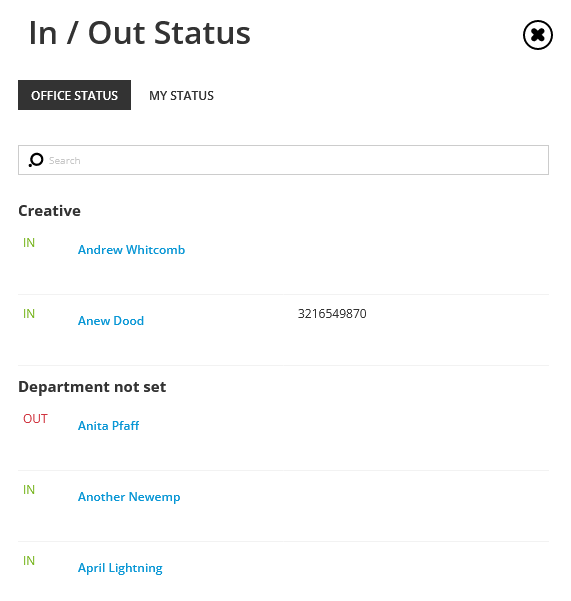Click Anew Dood's phone number 3216549870
This screenshot has width=571, height=601.
pos(332,314)
